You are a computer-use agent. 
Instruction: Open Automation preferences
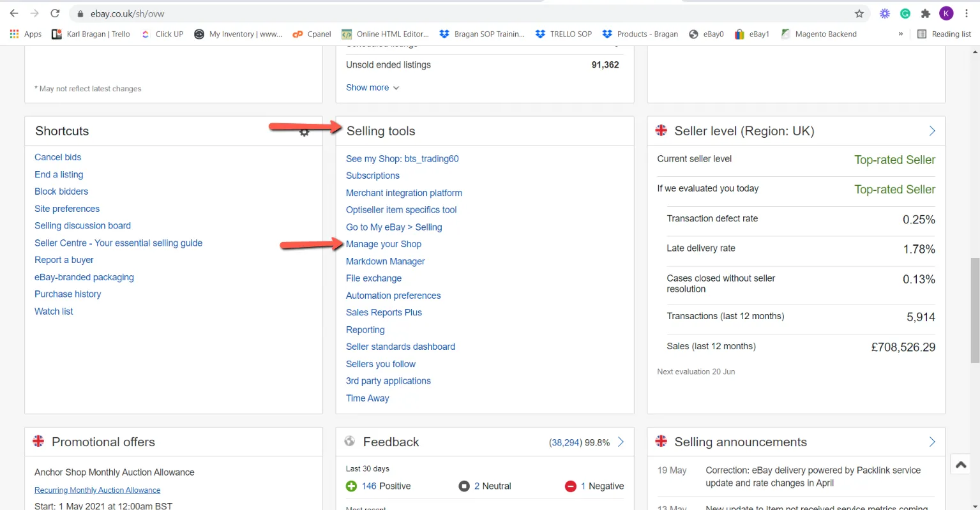coord(393,296)
